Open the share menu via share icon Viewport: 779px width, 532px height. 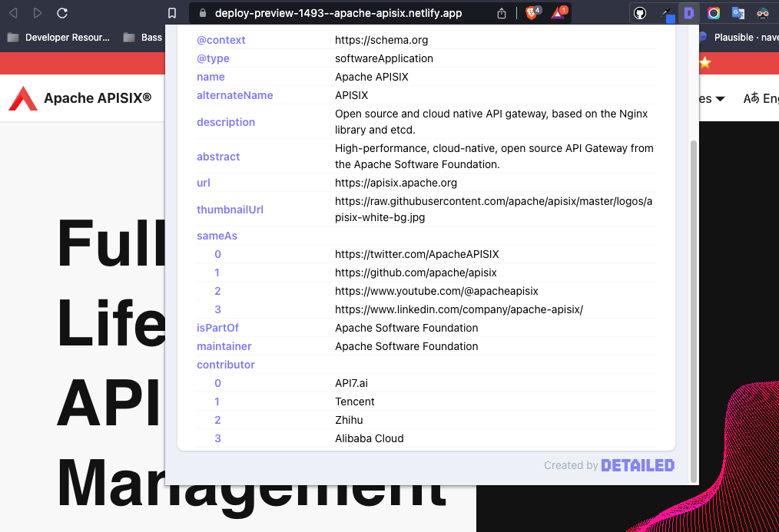coord(502,13)
